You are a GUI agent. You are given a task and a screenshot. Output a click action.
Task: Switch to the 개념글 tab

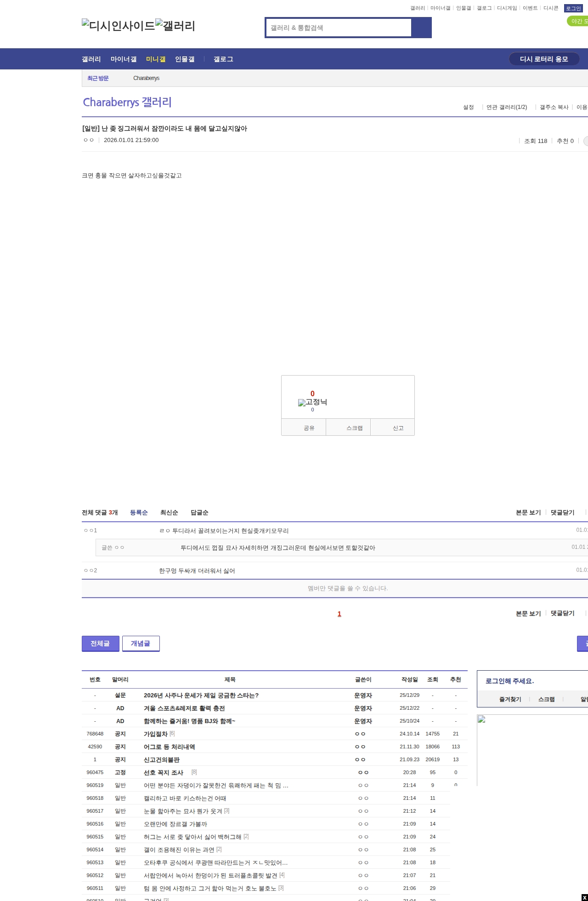(141, 644)
